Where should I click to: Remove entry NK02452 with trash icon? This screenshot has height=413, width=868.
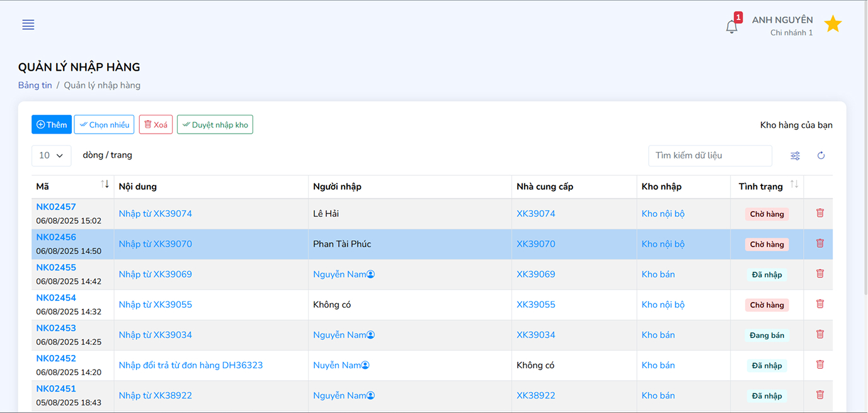(x=819, y=364)
